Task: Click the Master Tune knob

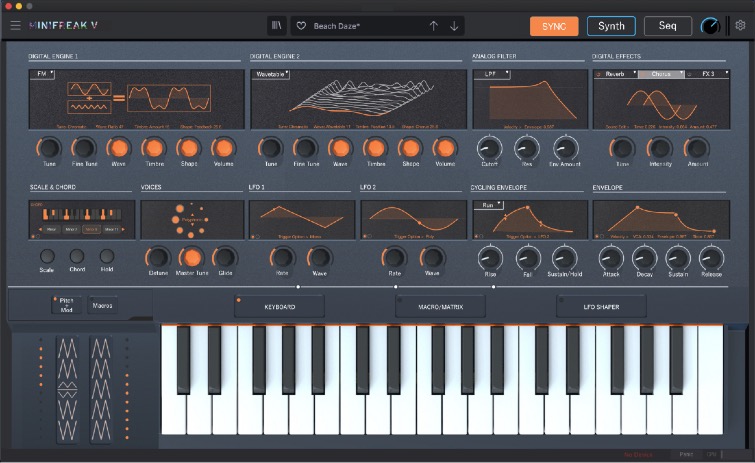Action: coord(192,258)
